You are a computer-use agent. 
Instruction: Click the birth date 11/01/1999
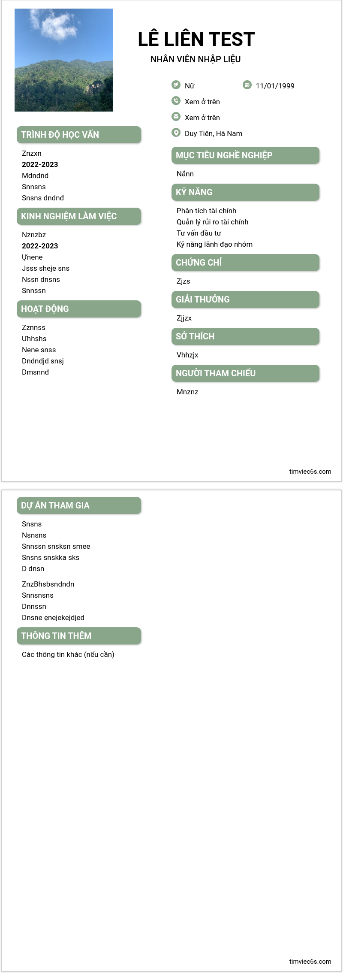(275, 86)
